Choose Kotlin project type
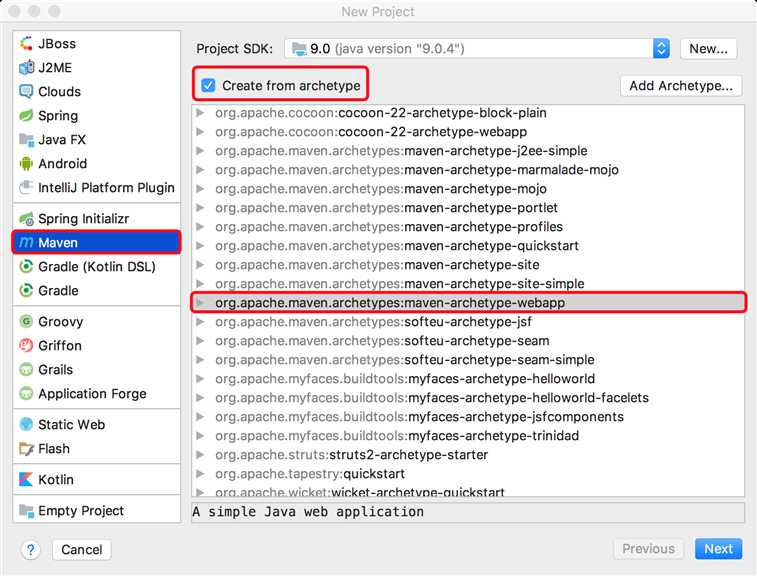The height and width of the screenshot is (576, 757). [x=97, y=479]
